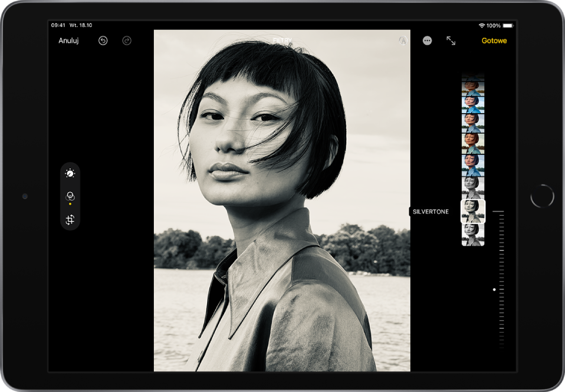
Task: Open the Adjust dial tool
Action: coord(70,173)
